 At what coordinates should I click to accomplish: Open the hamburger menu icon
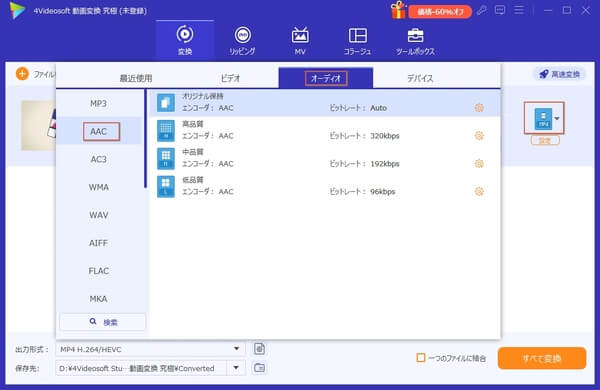(x=519, y=10)
